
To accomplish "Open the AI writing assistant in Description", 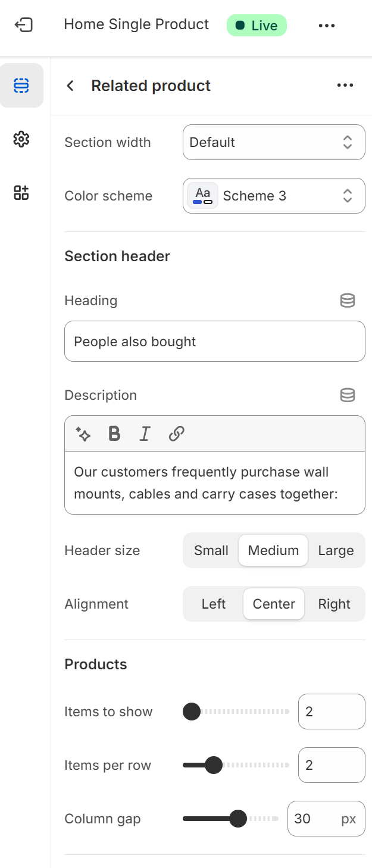I will (84, 434).
